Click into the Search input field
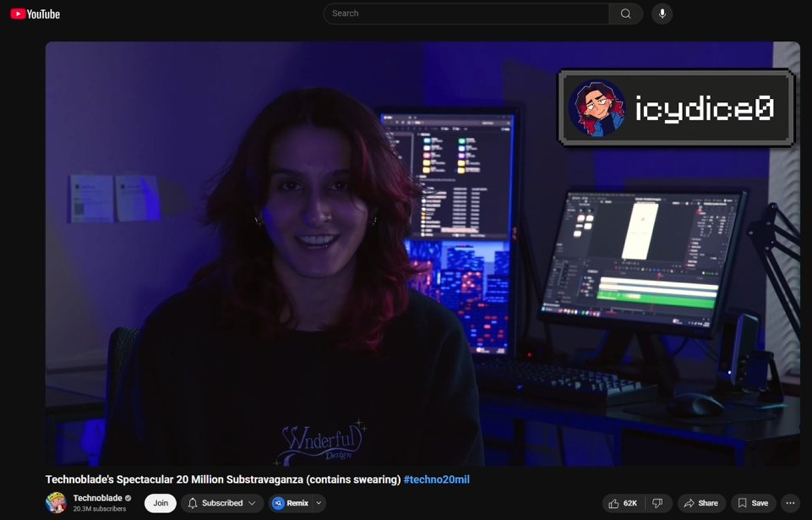Image resolution: width=812 pixels, height=520 pixels. [x=466, y=14]
